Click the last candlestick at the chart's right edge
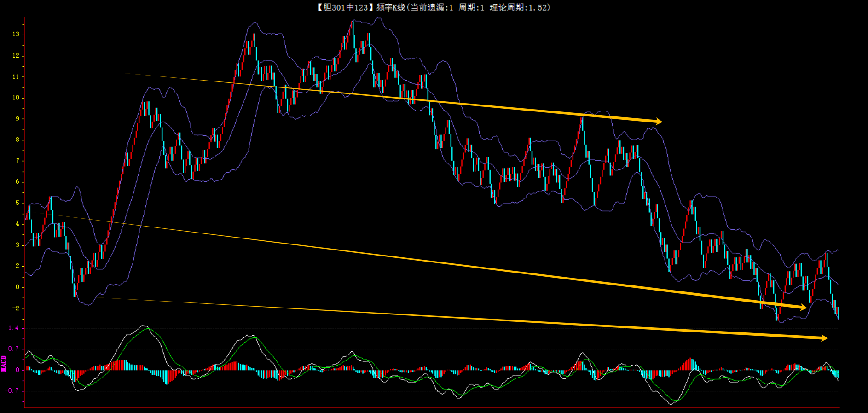The width and height of the screenshot is (868, 413). click(x=839, y=313)
